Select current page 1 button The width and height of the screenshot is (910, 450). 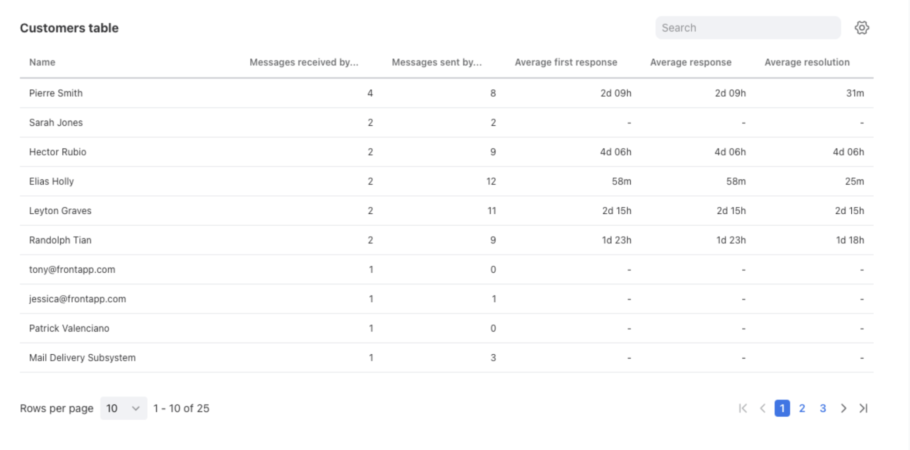[782, 408]
